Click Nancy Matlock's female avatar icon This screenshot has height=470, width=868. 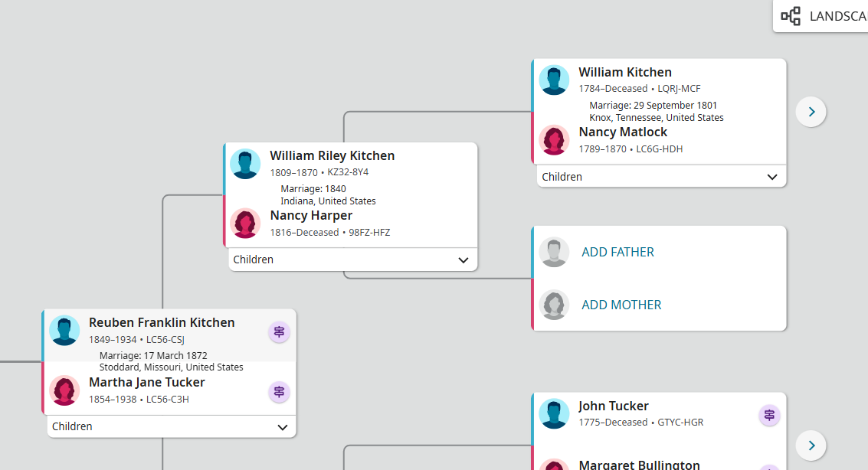tap(554, 140)
